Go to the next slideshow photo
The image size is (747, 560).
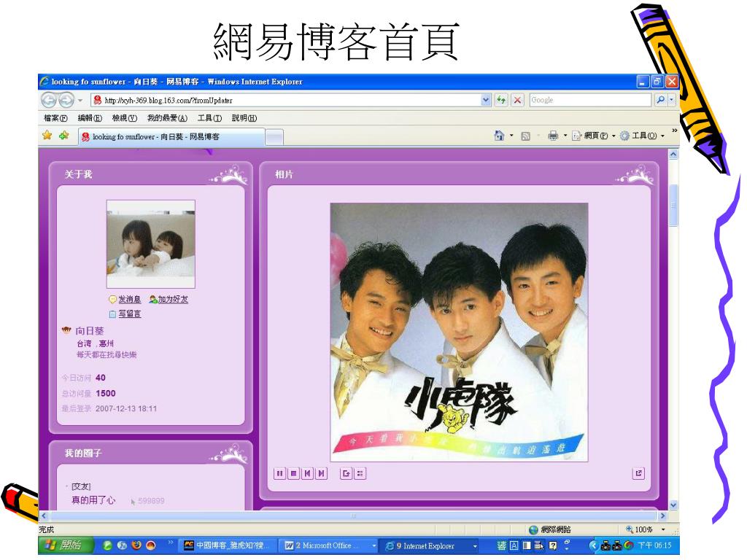[x=322, y=473]
